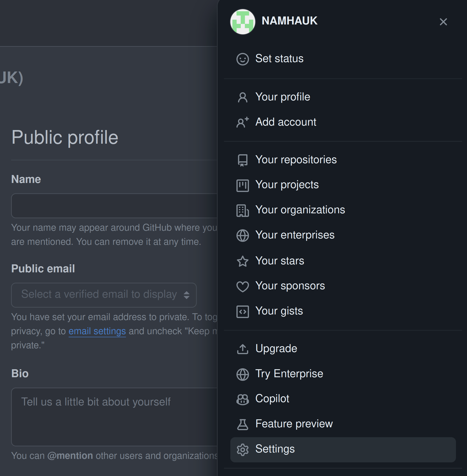Click the project board icon beside Your projects

point(243,185)
